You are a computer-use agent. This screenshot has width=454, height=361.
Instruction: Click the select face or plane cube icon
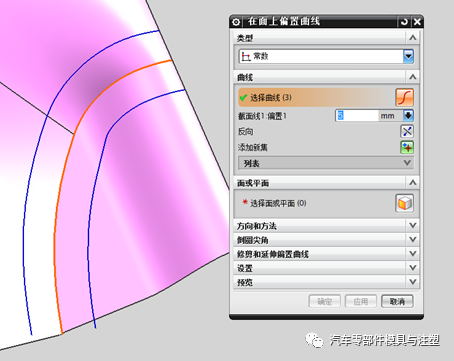pos(404,203)
